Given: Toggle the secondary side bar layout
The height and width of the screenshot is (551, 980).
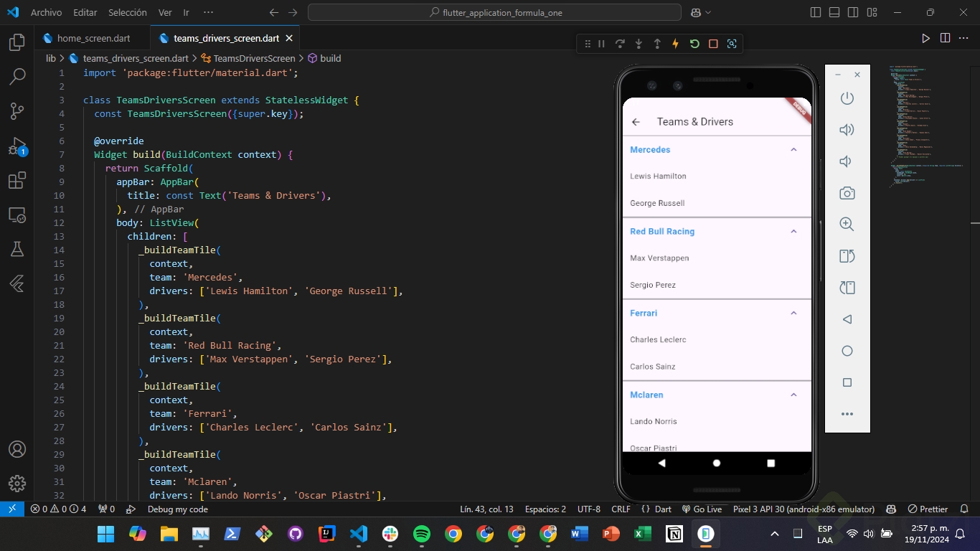Looking at the screenshot, I should [x=853, y=12].
